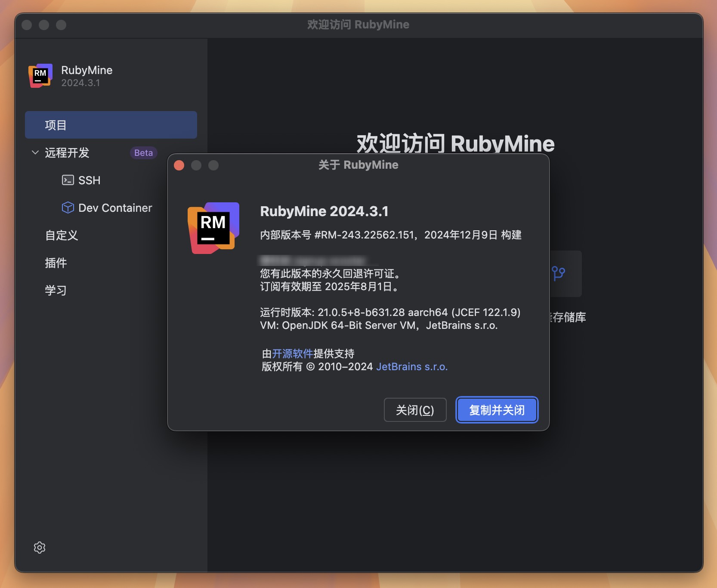
Task: Click the 关于 RubyMine dialog title
Action: click(358, 165)
